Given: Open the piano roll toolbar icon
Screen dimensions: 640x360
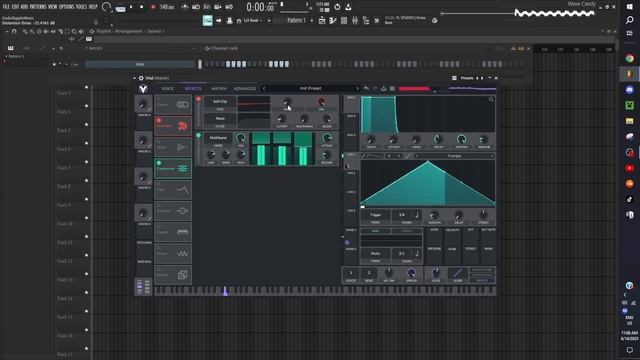Looking at the screenshot, I should (x=333, y=20).
